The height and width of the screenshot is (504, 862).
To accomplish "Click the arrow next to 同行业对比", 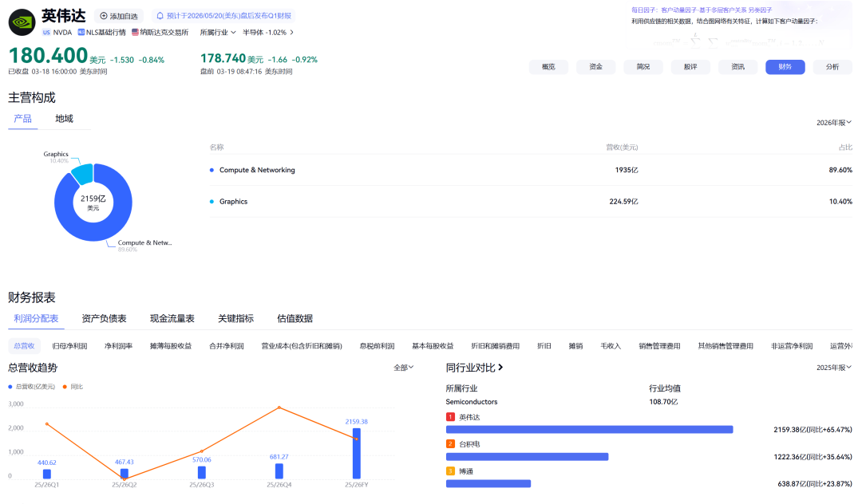I will point(500,368).
